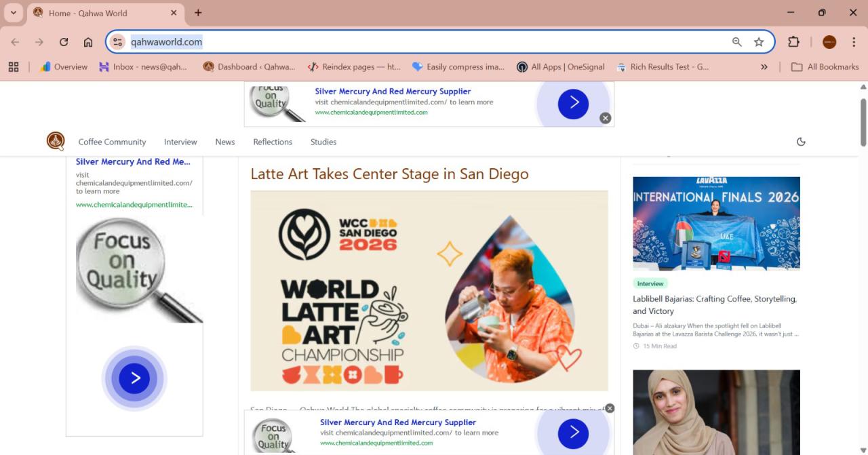The image size is (868, 455).
Task: Open the News menu item
Action: tap(225, 142)
